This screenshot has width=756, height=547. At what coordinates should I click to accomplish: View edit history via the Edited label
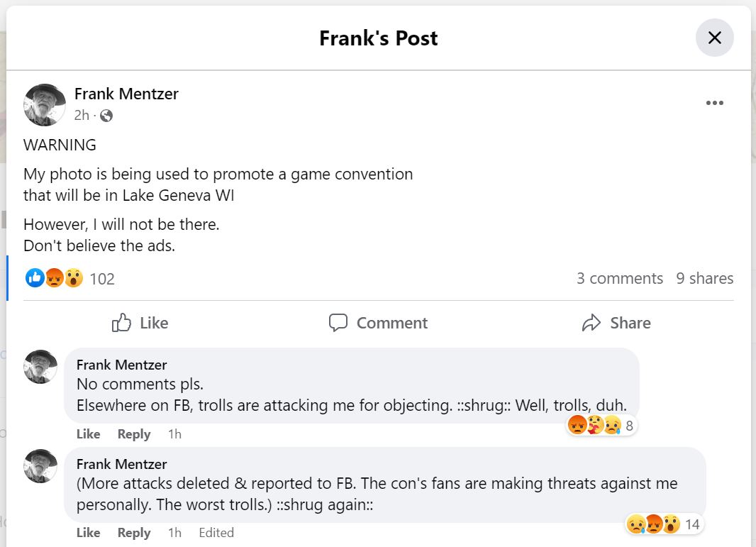point(216,533)
